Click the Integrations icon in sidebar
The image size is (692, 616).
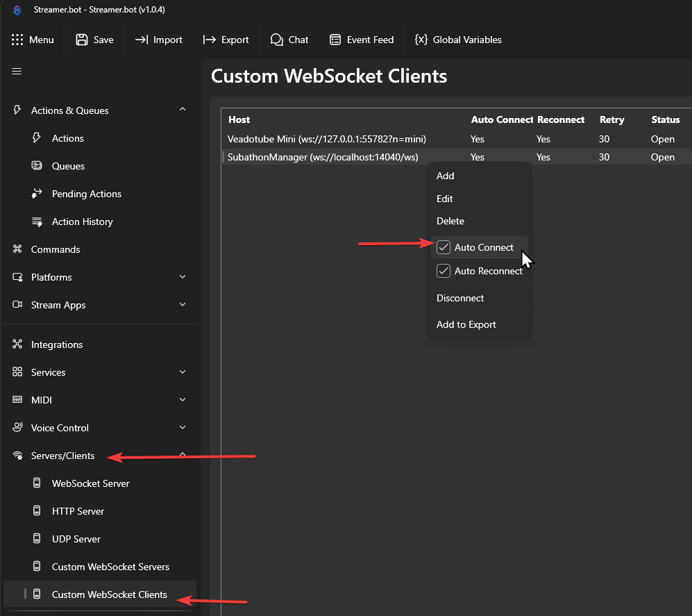(x=17, y=344)
